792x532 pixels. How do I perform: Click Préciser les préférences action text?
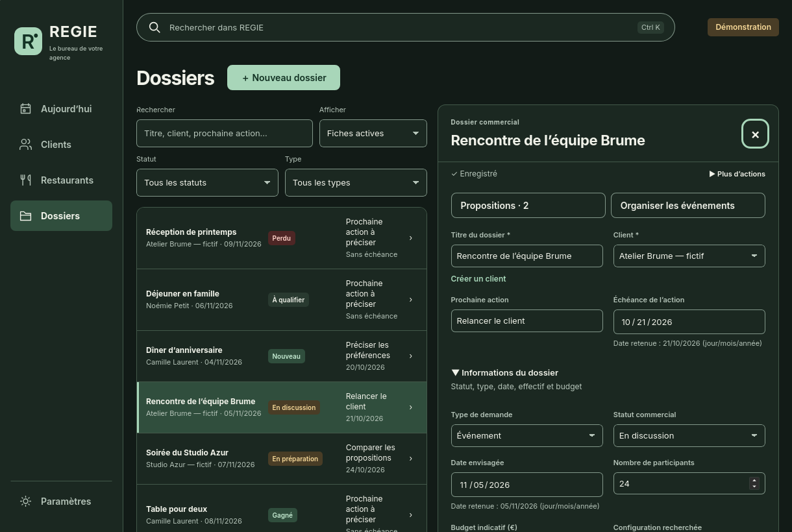(x=368, y=350)
